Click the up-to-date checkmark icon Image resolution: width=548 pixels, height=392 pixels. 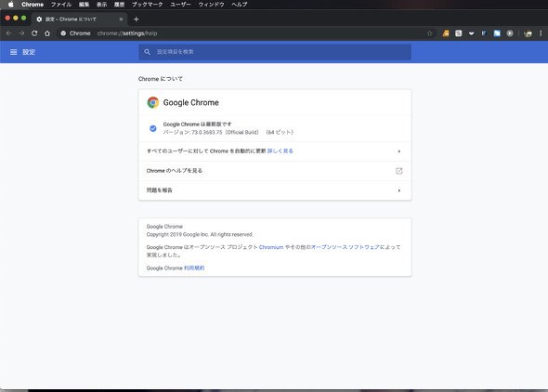coord(152,128)
